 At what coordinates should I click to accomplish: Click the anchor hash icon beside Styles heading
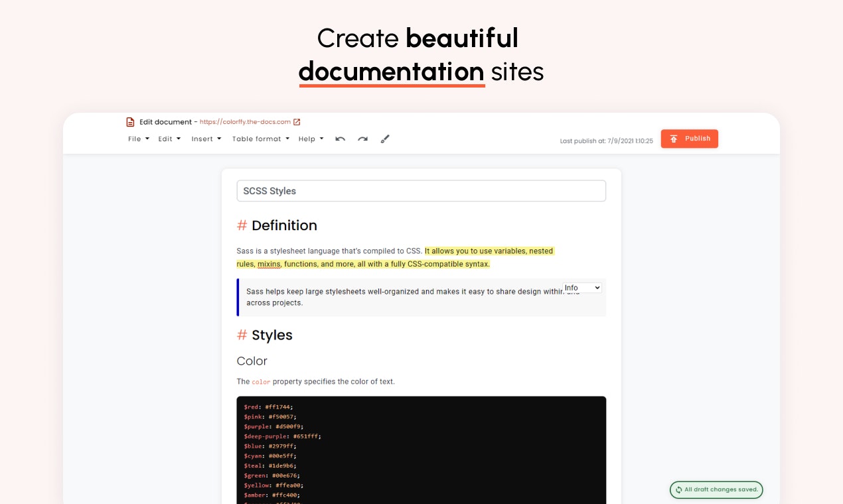click(x=242, y=335)
